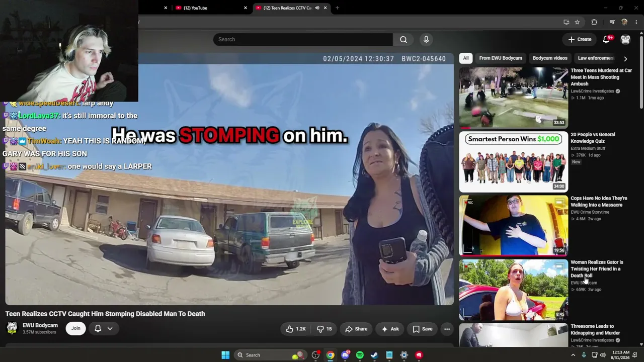Share the video
The width and height of the screenshot is (644, 362).
[356, 329]
